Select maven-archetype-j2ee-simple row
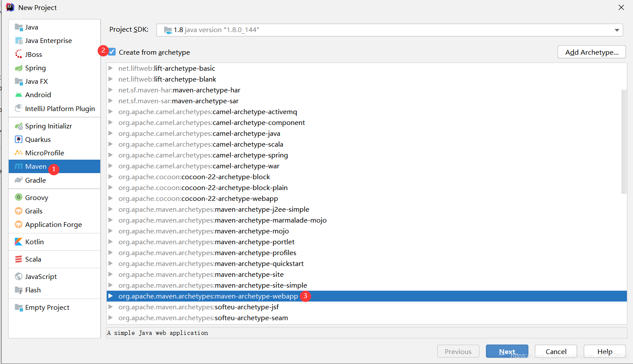 point(367,209)
